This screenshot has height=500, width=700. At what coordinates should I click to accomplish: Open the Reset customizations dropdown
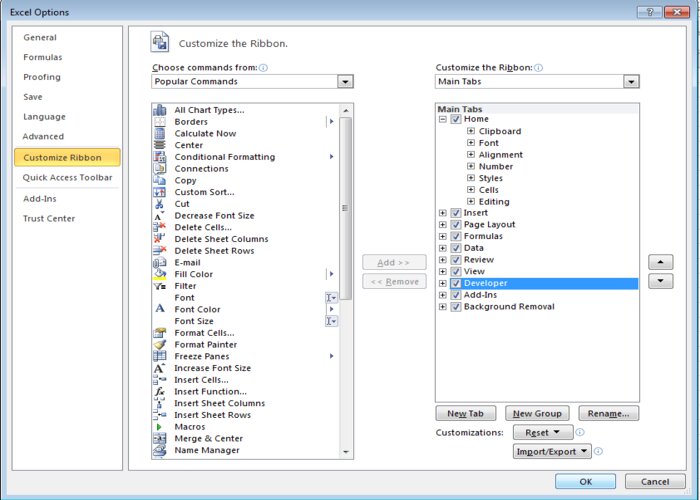543,433
